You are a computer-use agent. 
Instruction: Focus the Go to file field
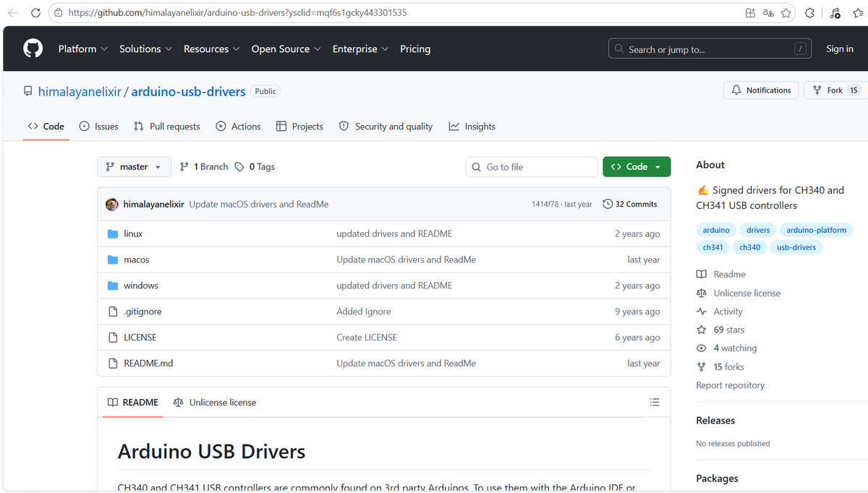point(532,167)
